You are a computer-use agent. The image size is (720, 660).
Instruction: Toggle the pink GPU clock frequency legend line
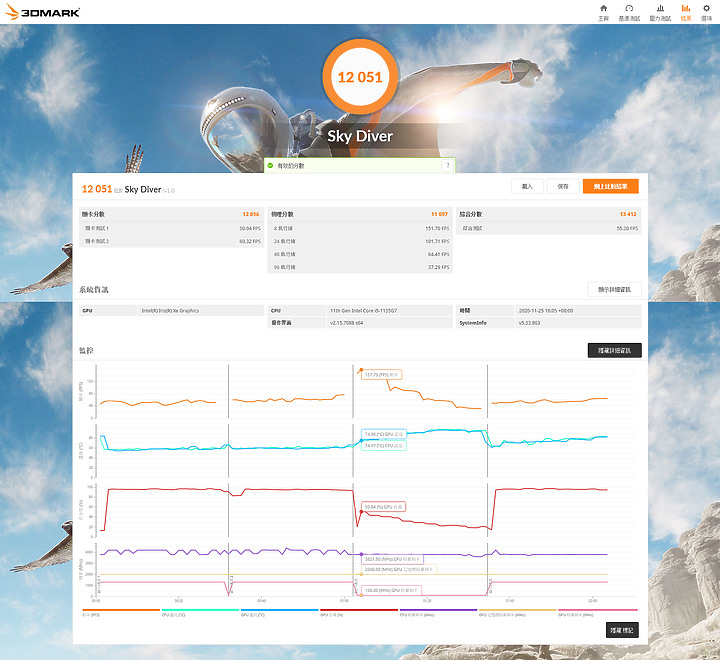pyautogui.click(x=597, y=612)
